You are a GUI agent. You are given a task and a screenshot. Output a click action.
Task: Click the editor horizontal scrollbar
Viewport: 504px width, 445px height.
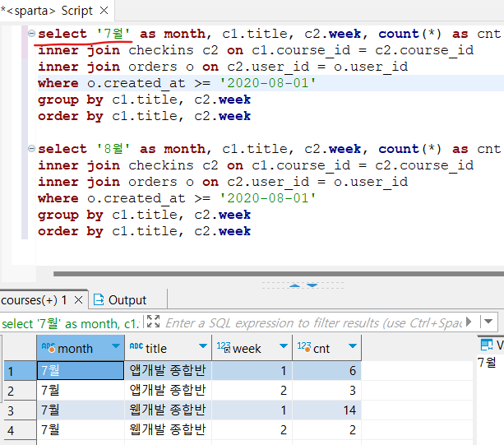[x=279, y=274]
